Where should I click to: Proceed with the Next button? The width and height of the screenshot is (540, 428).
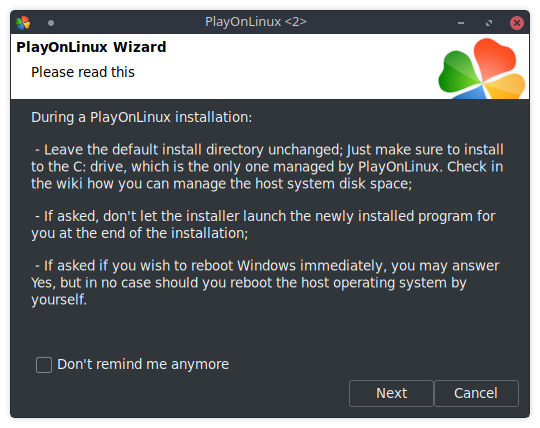[x=391, y=393]
